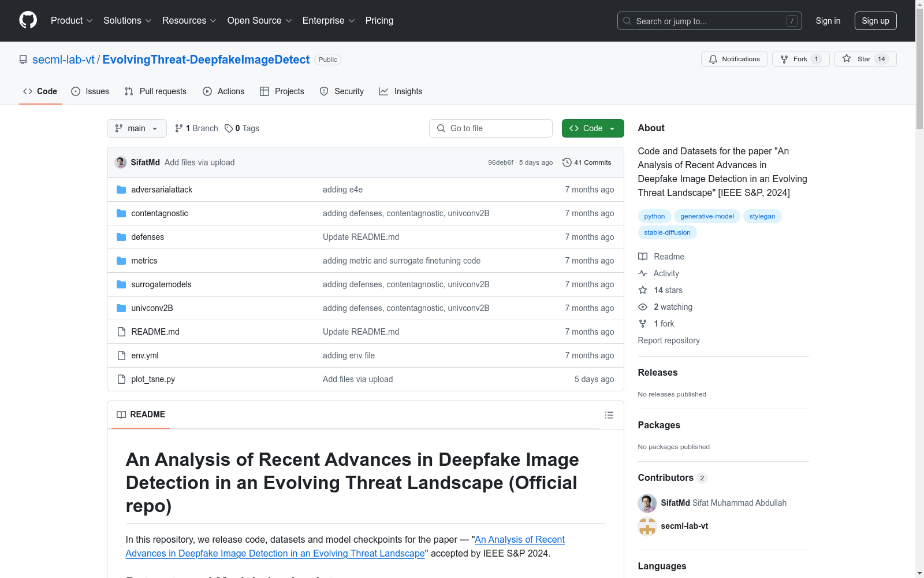
Task: Open the plot_tsne.py file name
Action: tap(153, 379)
